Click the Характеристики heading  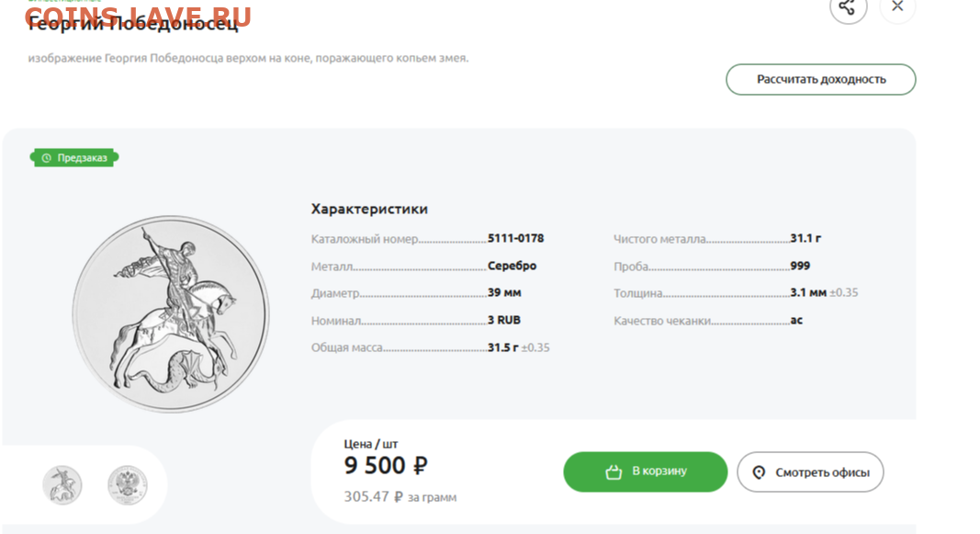(x=369, y=209)
